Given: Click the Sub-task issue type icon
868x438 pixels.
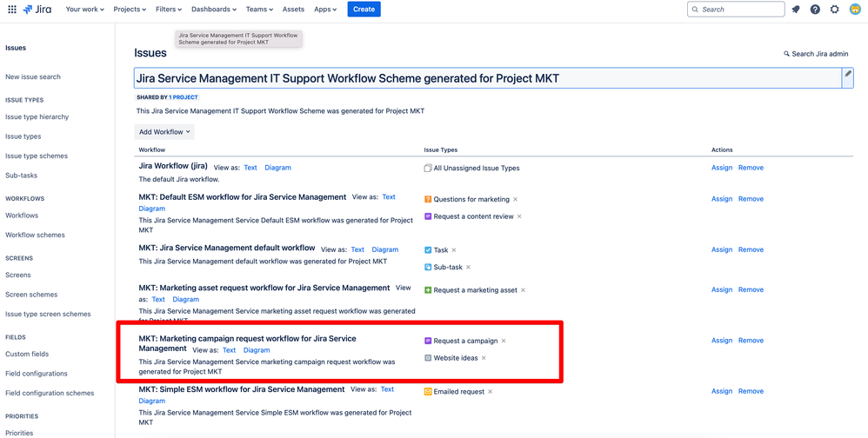Looking at the screenshot, I should [x=428, y=267].
